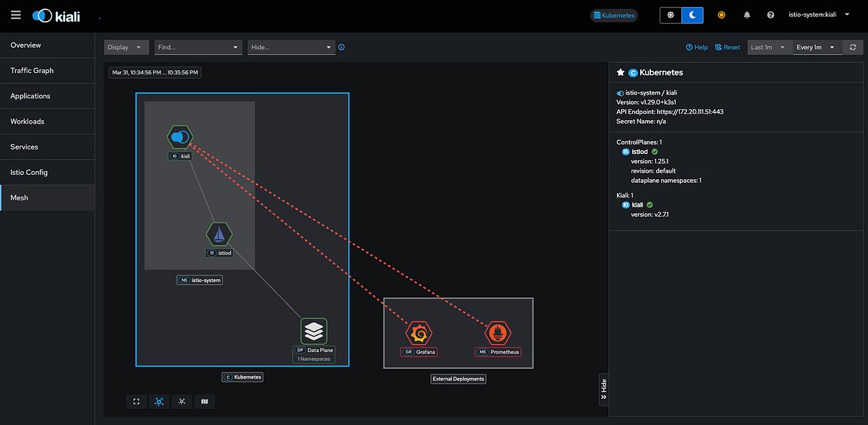Image resolution: width=868 pixels, height=425 pixels.
Task: Expand the Hide presets dropdown arrow
Action: pos(329,47)
